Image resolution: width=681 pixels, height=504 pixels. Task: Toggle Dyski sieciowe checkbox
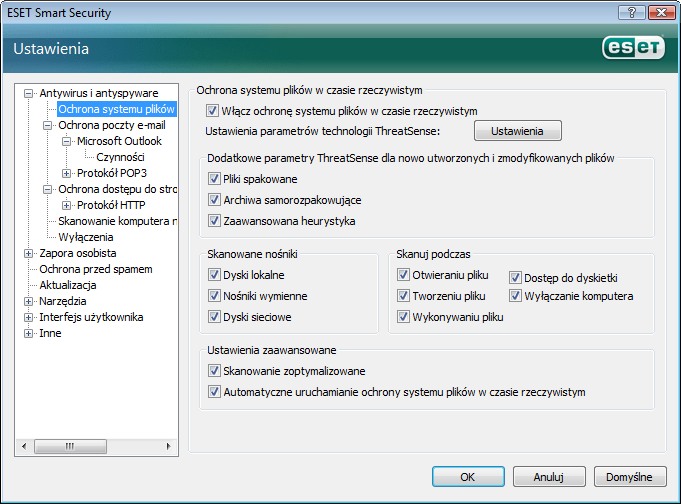(214, 317)
